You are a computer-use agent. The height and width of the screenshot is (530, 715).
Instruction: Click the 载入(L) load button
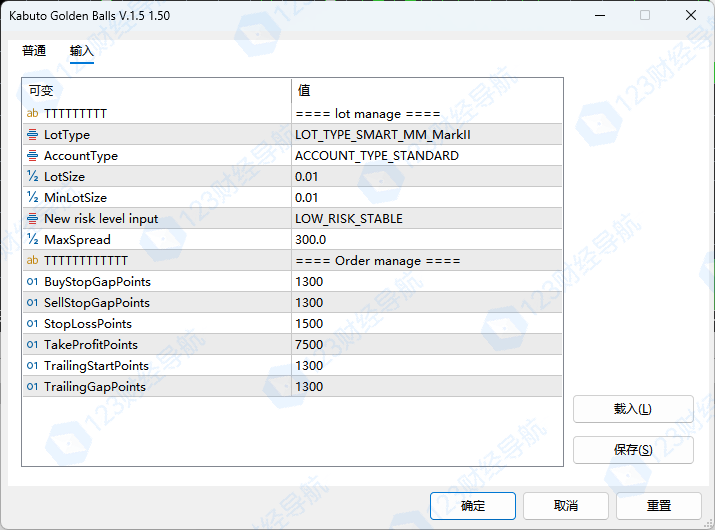[x=633, y=409]
